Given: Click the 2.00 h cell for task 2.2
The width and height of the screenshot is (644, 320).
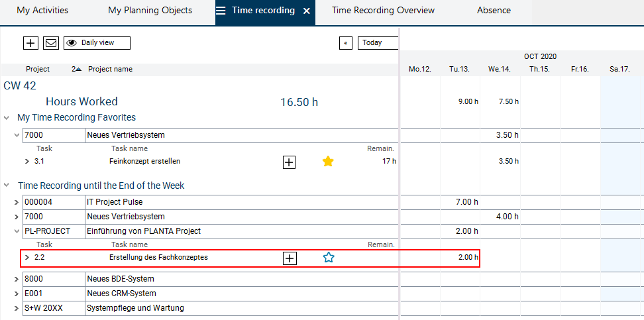Looking at the screenshot, I should pos(460,257).
